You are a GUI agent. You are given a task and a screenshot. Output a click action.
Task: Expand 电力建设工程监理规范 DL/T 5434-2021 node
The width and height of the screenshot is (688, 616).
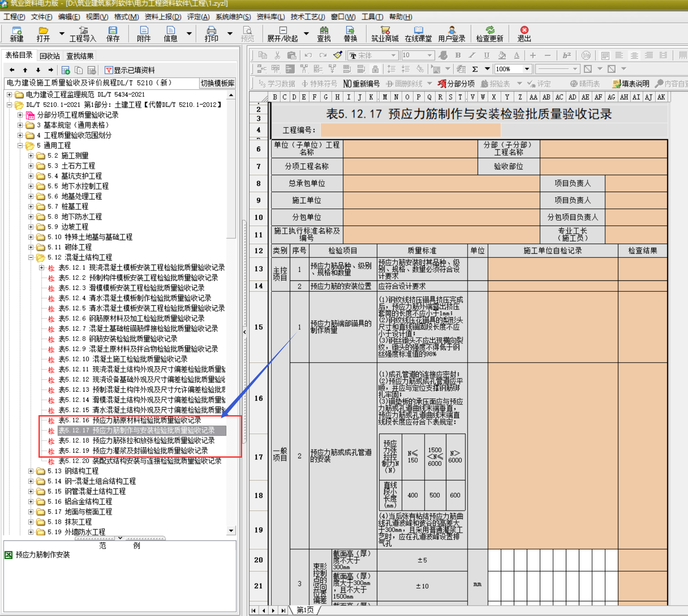(10, 95)
